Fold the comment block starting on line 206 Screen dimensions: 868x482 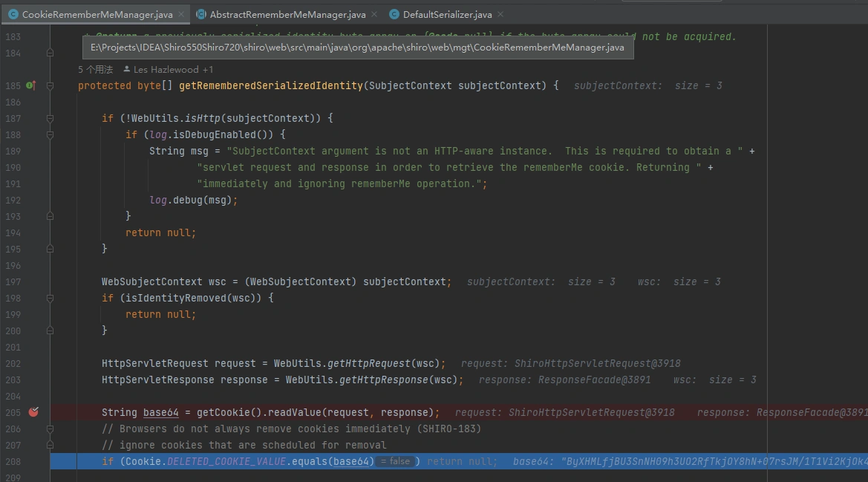pos(50,429)
